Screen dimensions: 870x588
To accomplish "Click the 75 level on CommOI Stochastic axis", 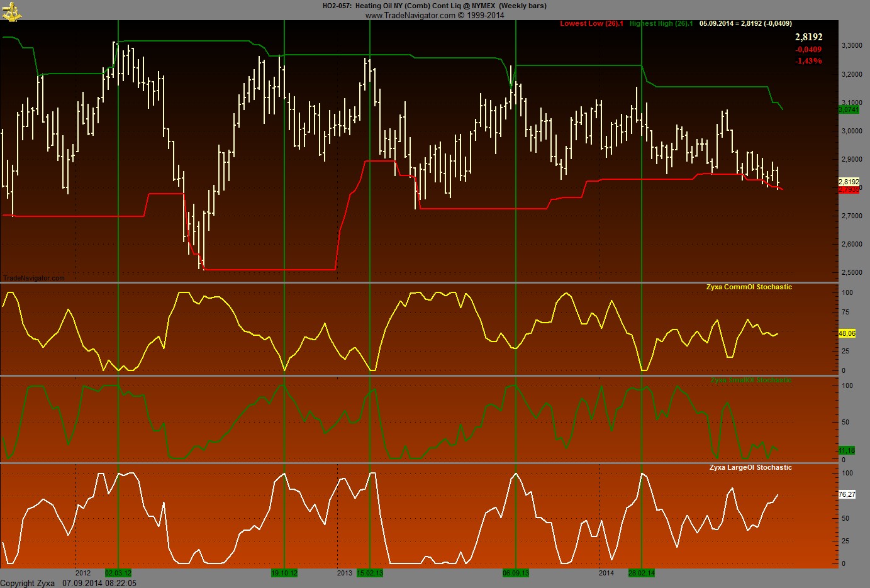I will pos(845,312).
